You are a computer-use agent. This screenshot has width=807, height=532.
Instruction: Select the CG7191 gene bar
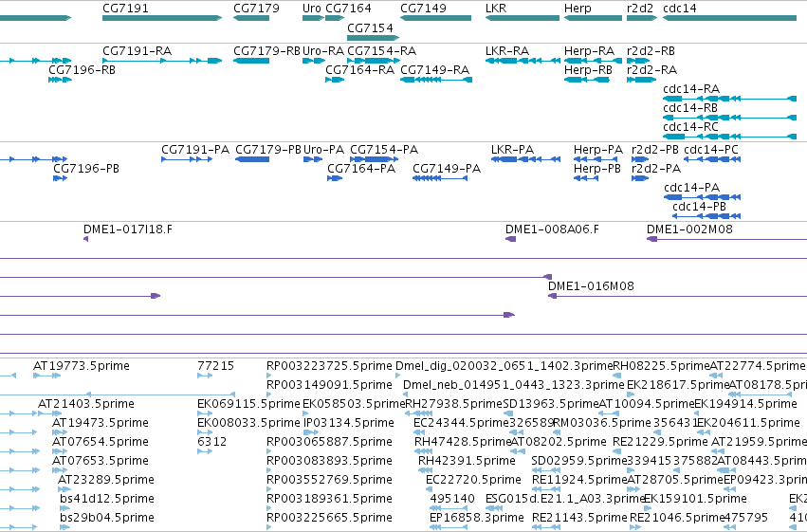(x=162, y=18)
